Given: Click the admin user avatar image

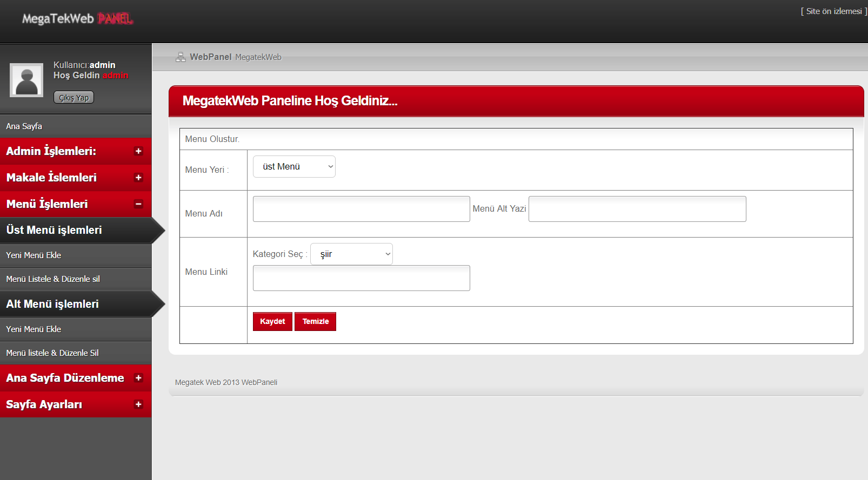Looking at the screenshot, I should click(x=26, y=80).
